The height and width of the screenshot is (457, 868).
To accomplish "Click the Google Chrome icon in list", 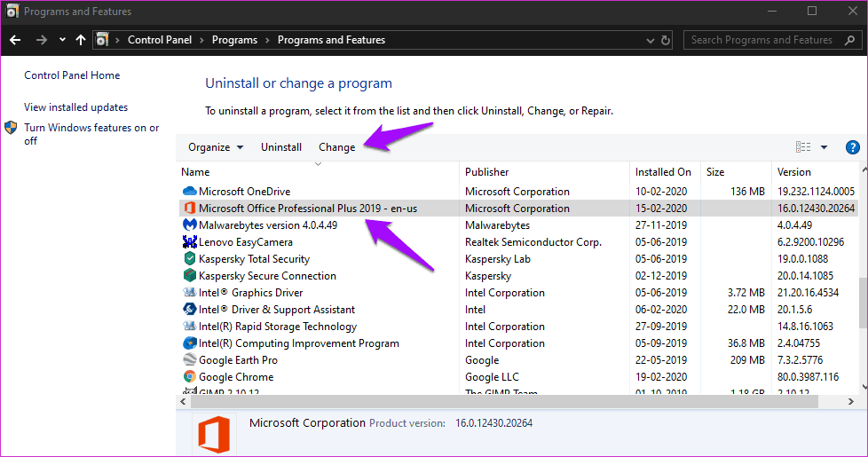I will tap(189, 377).
